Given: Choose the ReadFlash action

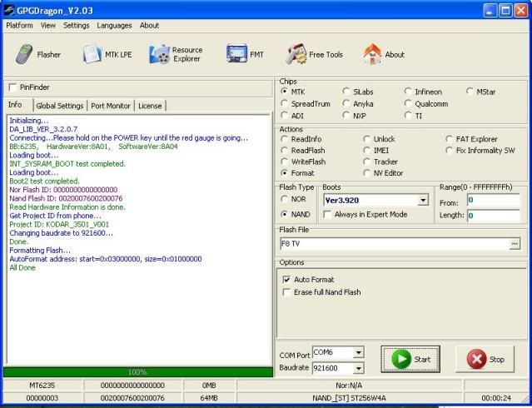Looking at the screenshot, I should (x=285, y=150).
